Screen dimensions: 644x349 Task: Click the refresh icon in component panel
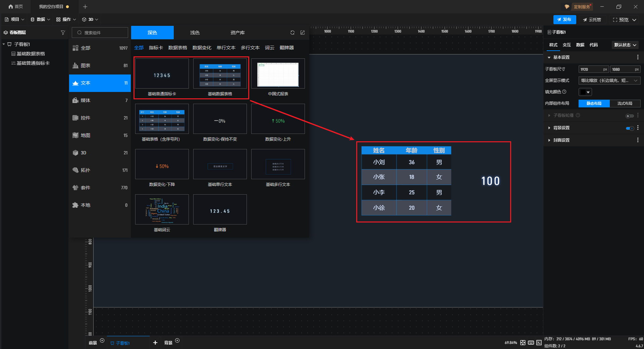tap(292, 33)
